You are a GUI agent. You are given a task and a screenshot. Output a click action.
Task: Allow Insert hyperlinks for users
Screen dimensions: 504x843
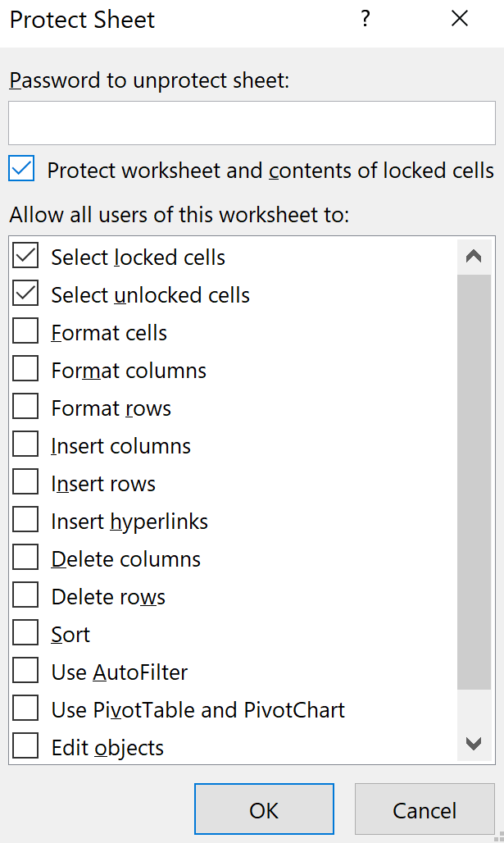(x=26, y=521)
